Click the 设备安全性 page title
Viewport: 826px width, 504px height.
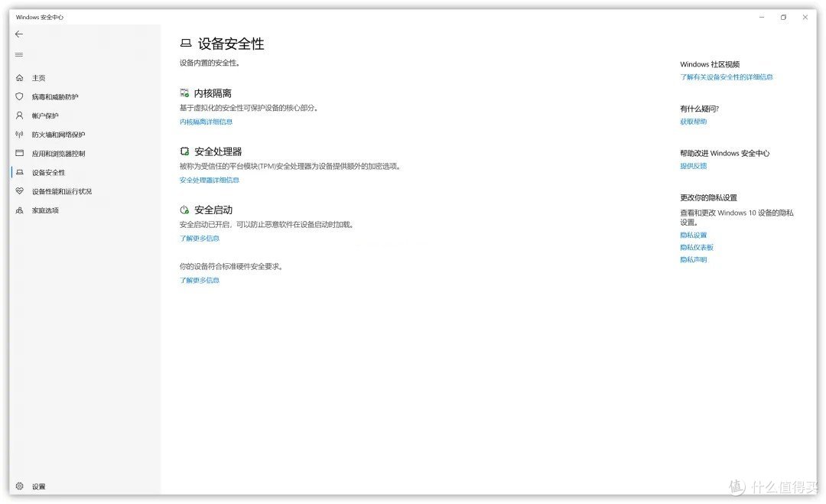[231, 44]
